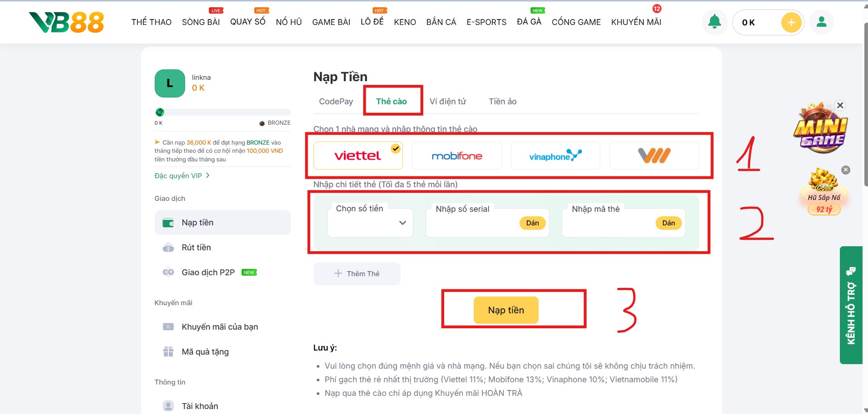Click the yellow plus deposit icon
Viewport: 868px width, 414px height.
(791, 22)
